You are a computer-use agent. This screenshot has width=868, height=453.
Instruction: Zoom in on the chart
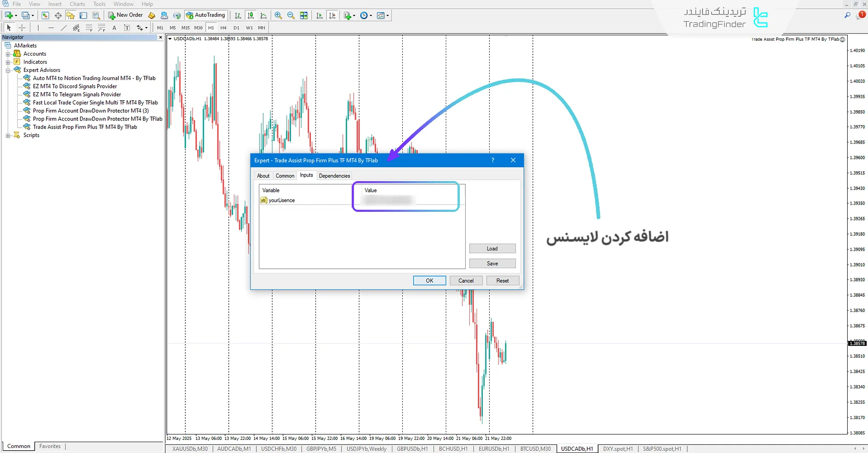(x=278, y=15)
